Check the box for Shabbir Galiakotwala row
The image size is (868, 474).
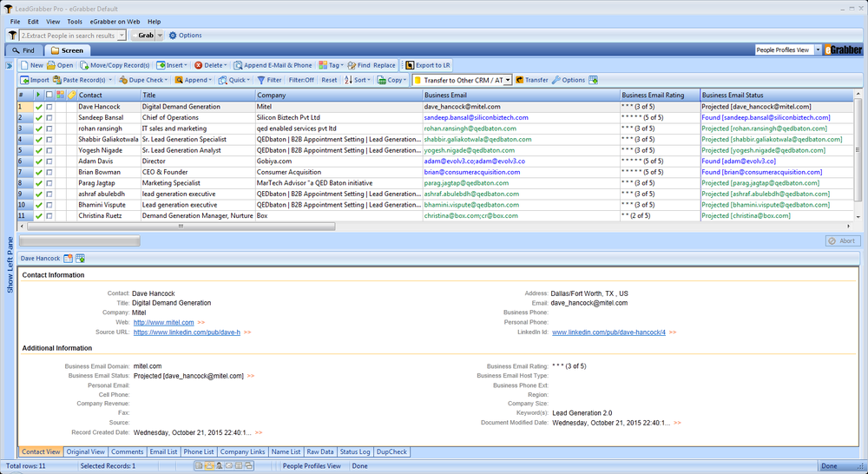click(49, 140)
